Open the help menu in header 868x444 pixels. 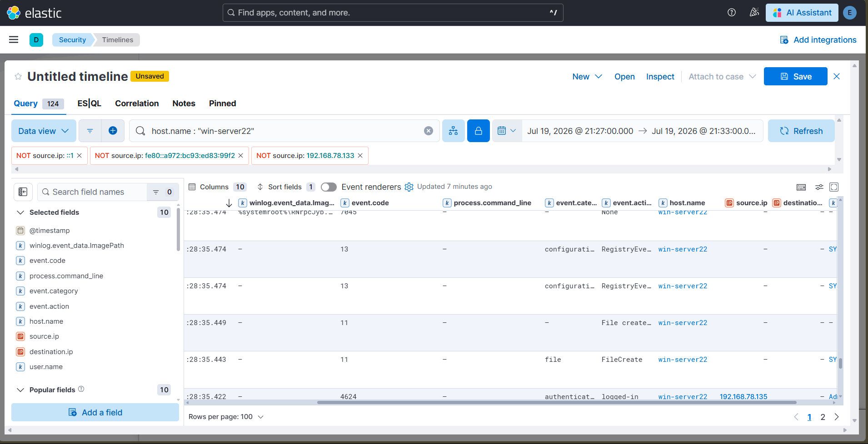pyautogui.click(x=732, y=13)
